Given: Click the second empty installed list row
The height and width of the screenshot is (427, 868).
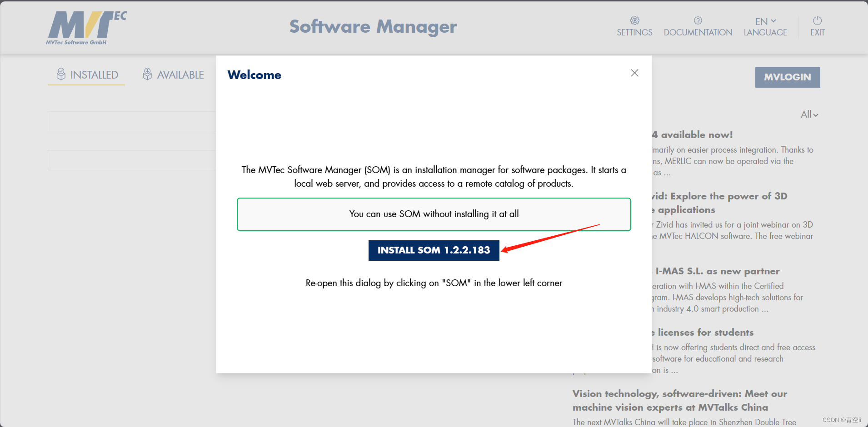Looking at the screenshot, I should [132, 160].
